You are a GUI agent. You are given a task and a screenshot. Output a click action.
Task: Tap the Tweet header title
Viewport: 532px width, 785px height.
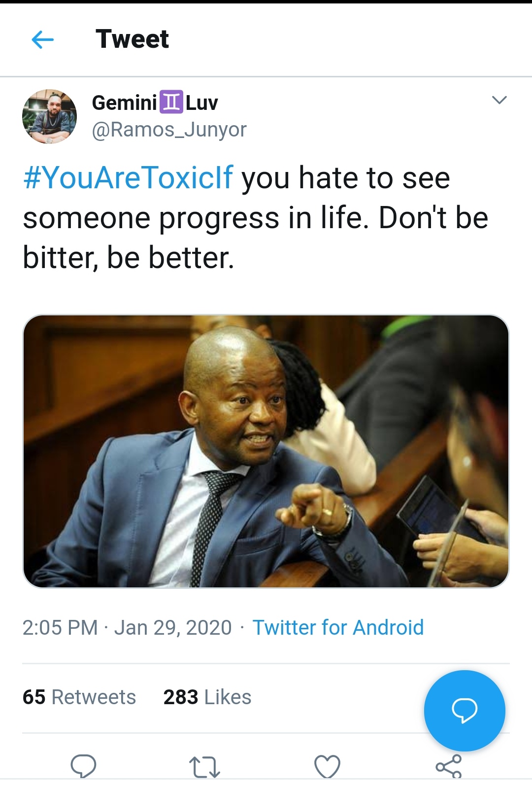132,39
